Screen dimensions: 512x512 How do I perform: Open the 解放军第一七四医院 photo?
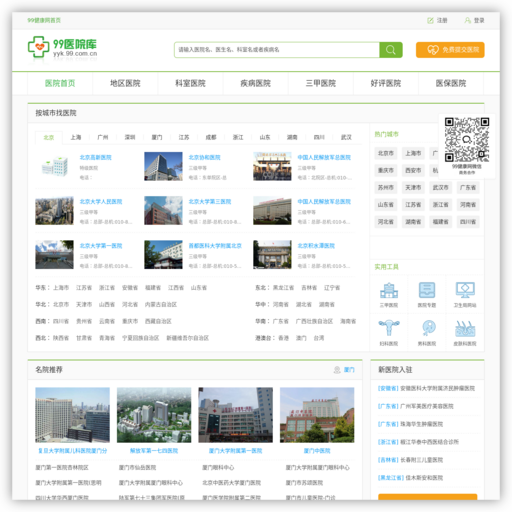pyautogui.click(x=154, y=415)
